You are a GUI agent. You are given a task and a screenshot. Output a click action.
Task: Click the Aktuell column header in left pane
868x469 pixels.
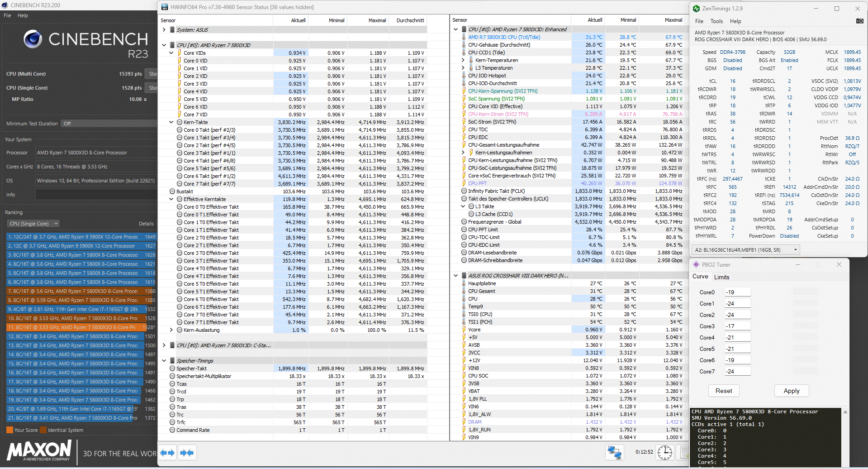291,20
